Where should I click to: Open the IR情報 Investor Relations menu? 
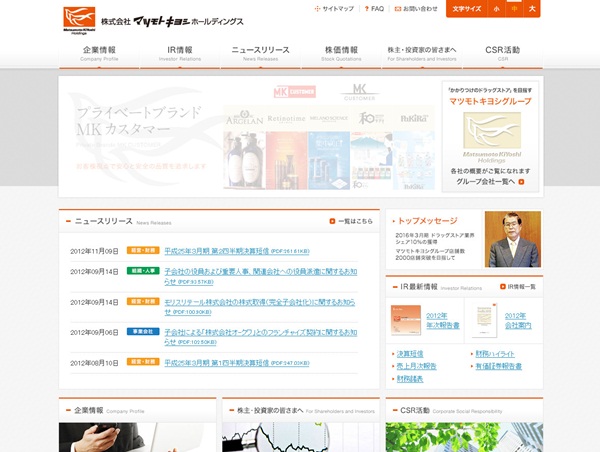(x=180, y=54)
